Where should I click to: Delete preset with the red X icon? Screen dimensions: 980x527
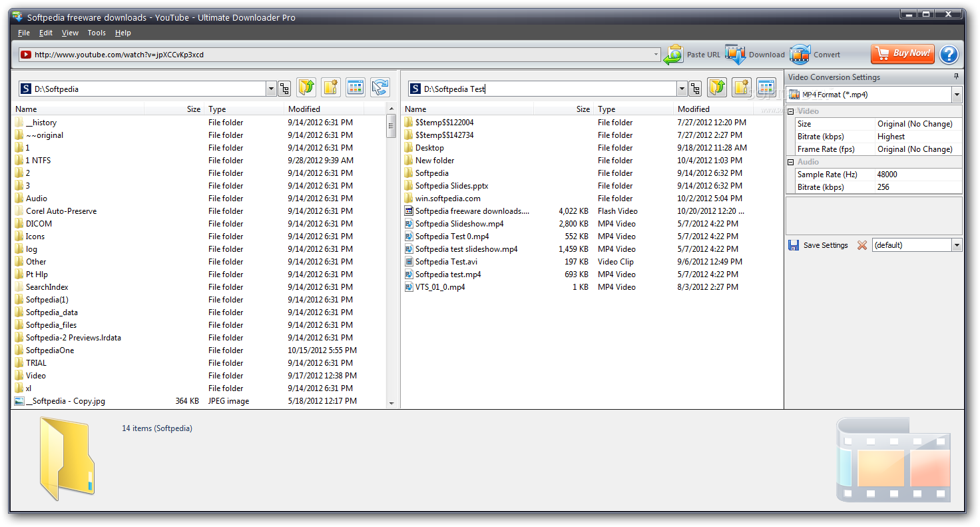(x=862, y=245)
